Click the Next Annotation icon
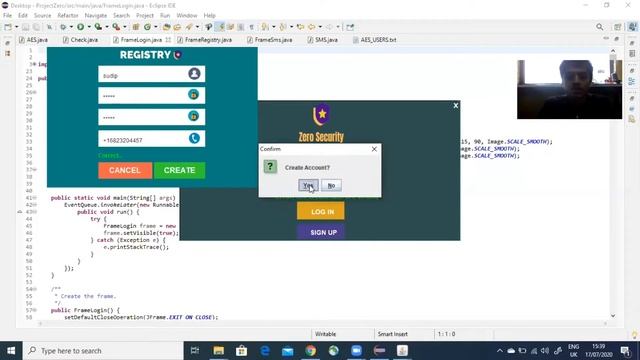The image size is (640, 360). (265, 27)
